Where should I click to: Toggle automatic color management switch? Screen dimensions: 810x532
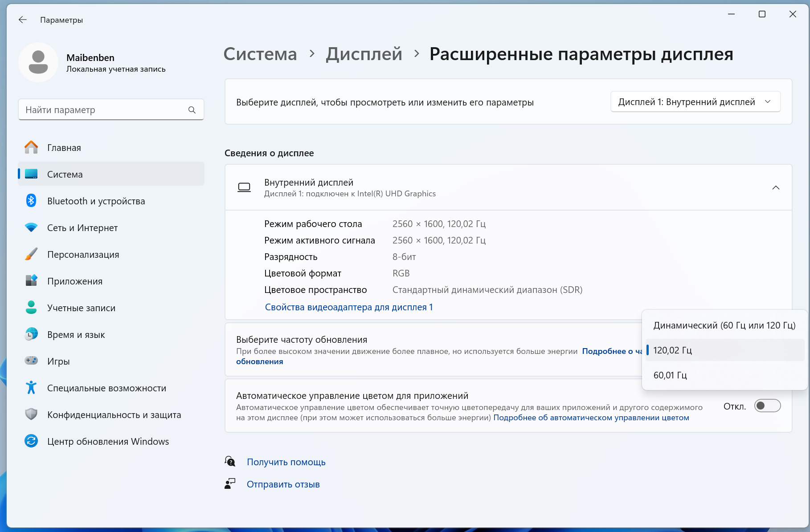[x=767, y=406]
